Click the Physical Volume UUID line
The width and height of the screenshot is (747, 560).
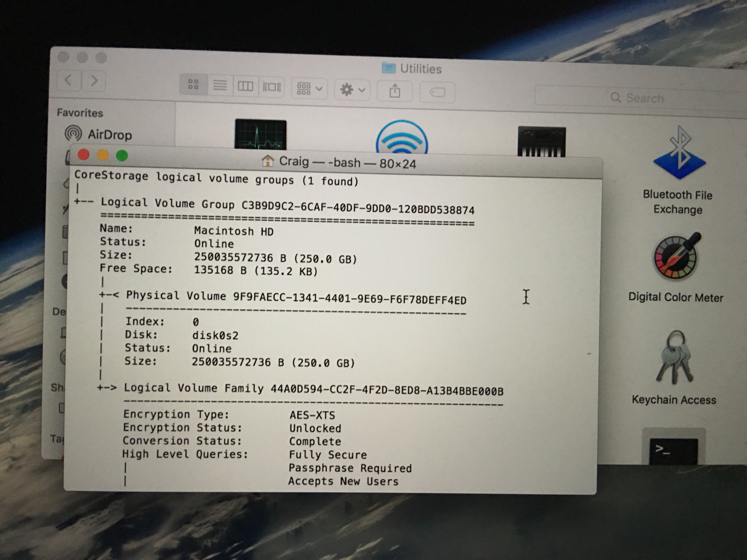[x=296, y=297]
